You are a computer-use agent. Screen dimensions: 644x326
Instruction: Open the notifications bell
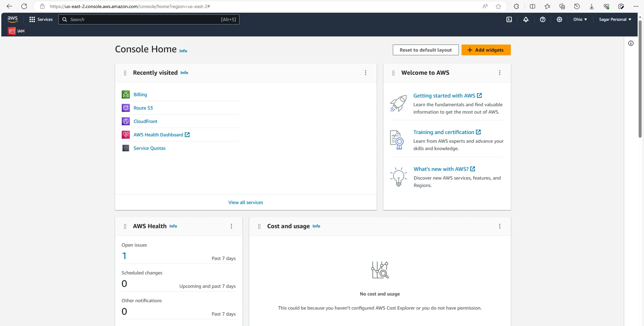pos(526,19)
